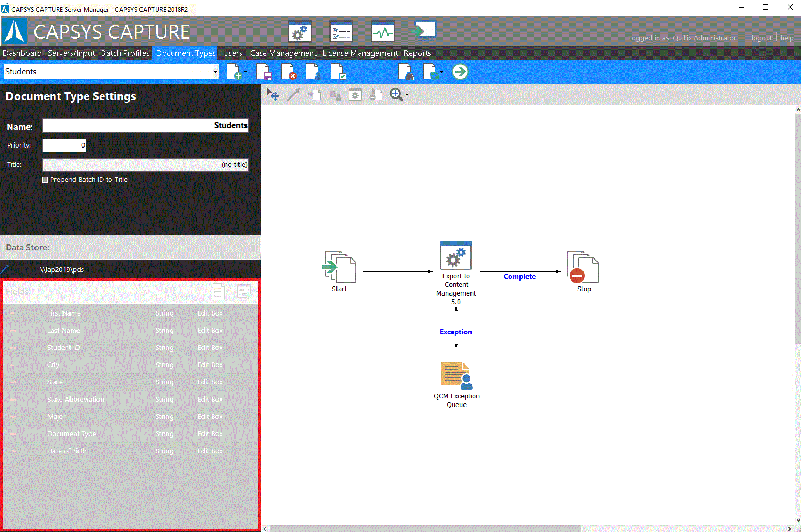Click the field layout icon in Fields header
Screen dimensions: 801x532
pos(219,291)
